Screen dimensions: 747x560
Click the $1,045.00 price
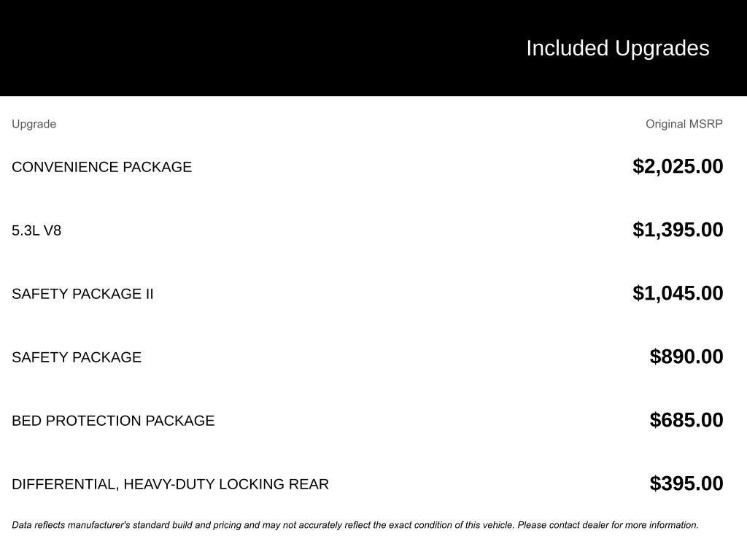coord(678,293)
